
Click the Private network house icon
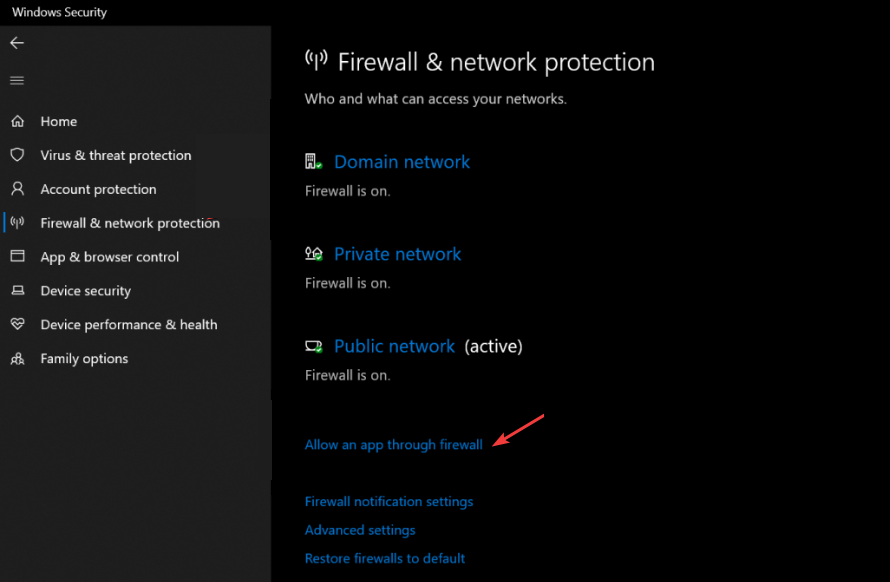pyautogui.click(x=314, y=254)
